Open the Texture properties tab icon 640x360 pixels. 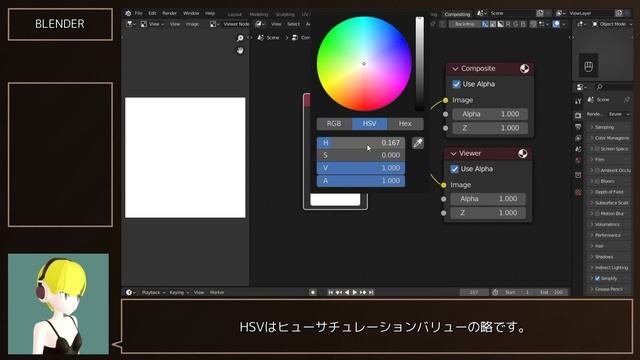click(578, 192)
